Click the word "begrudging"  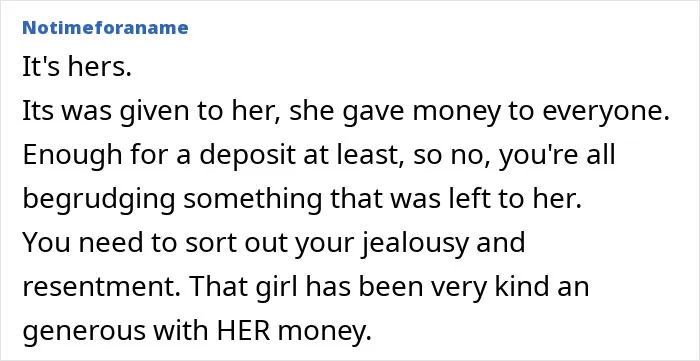pyautogui.click(x=98, y=200)
